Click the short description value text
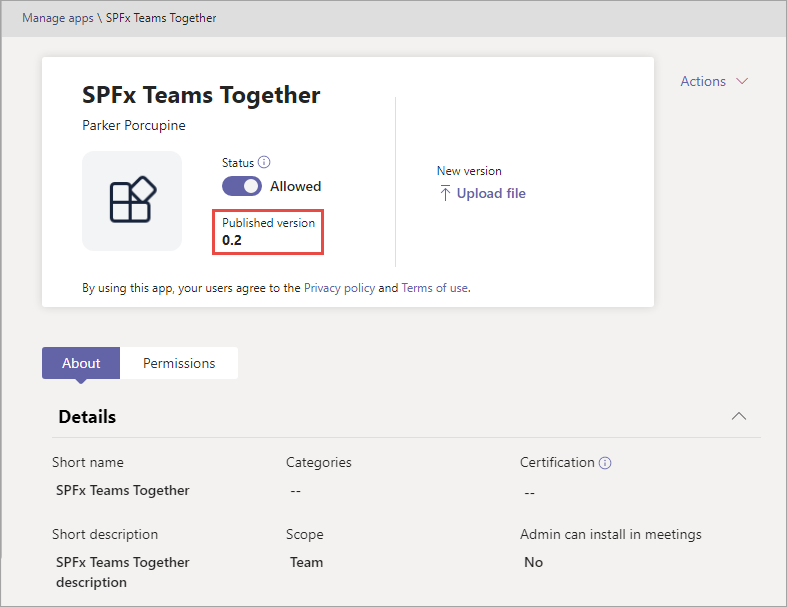 pyautogui.click(x=122, y=572)
